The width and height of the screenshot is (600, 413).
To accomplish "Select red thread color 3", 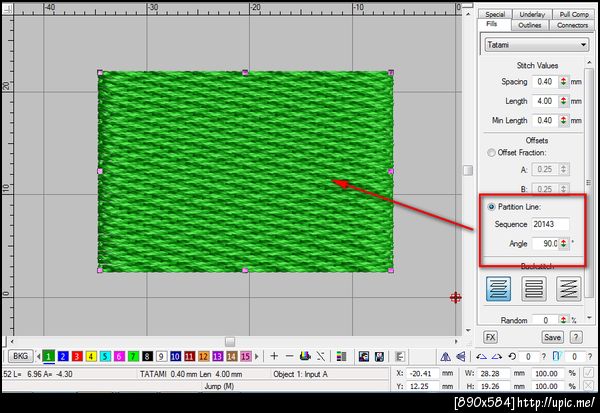I will tap(77, 356).
